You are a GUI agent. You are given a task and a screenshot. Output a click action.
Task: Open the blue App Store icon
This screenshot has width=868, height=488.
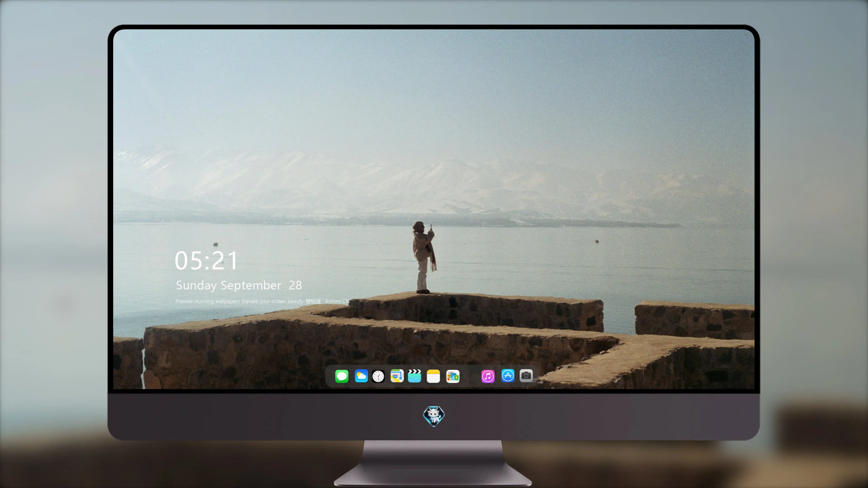(508, 375)
